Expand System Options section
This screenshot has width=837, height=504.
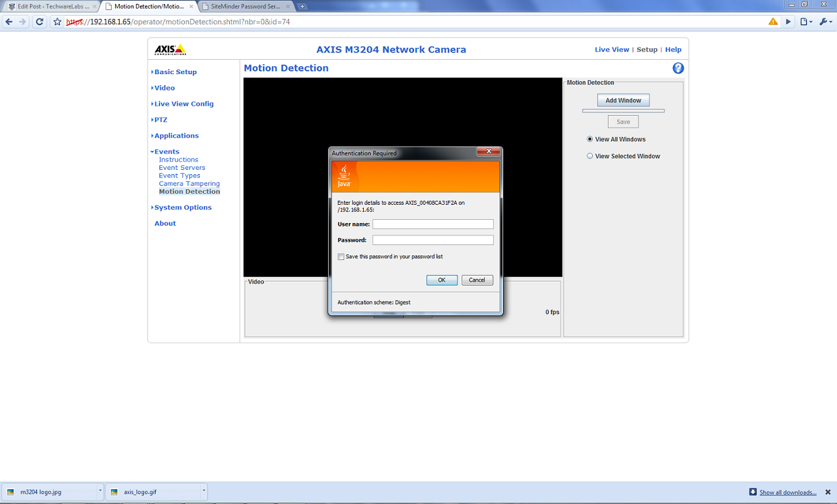(182, 207)
